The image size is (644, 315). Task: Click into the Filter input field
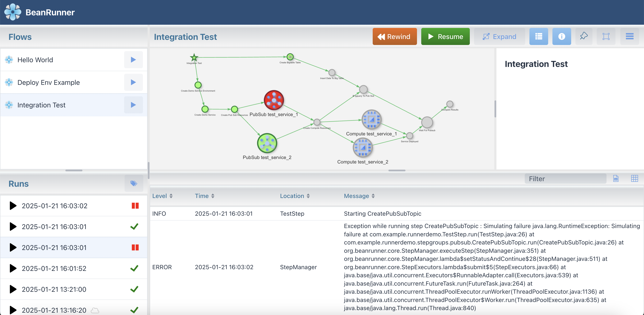coord(565,179)
